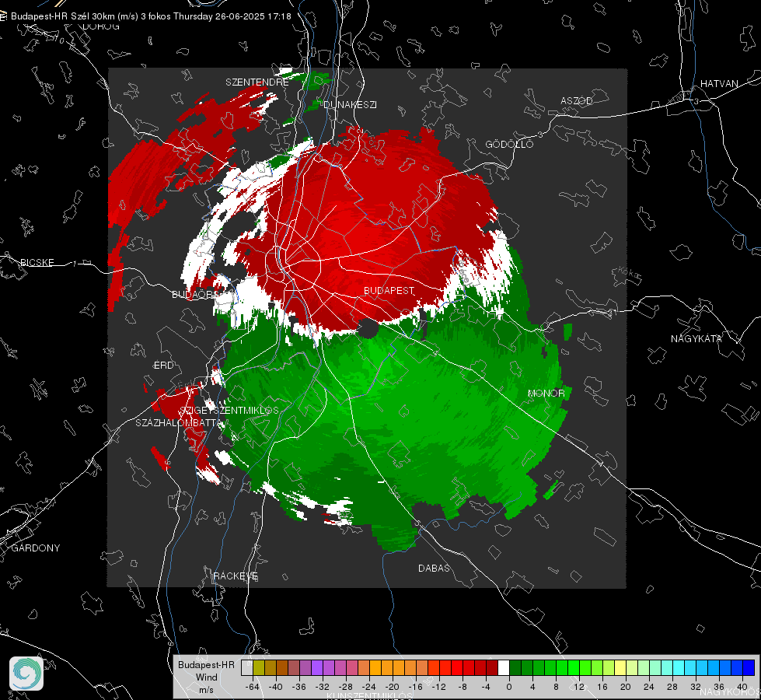Select the white zero-velocity legend swatch

504,667
